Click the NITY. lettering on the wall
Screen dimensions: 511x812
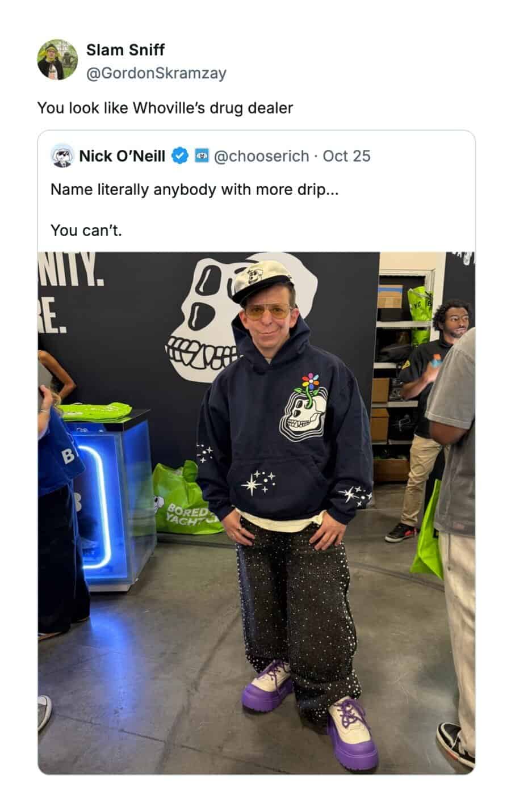click(71, 270)
